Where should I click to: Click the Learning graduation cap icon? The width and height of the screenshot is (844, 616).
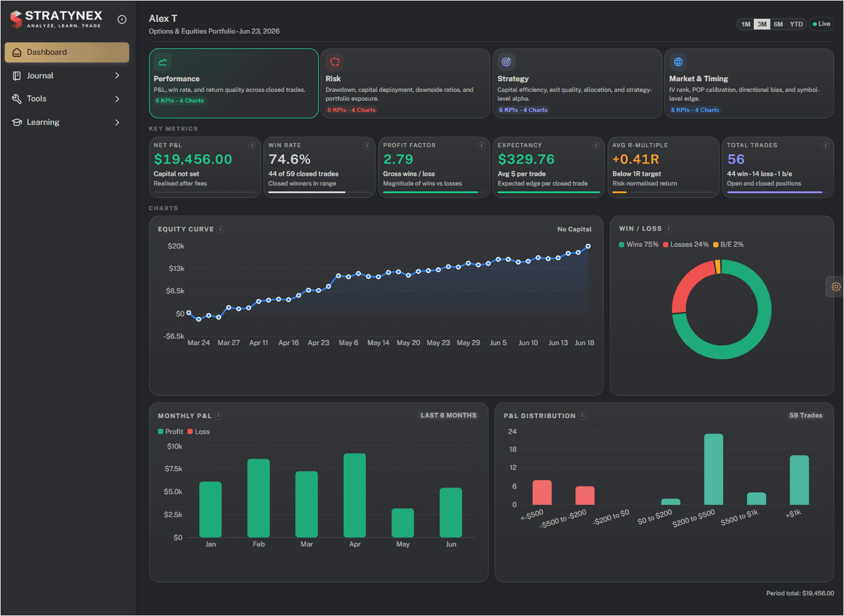tap(17, 122)
